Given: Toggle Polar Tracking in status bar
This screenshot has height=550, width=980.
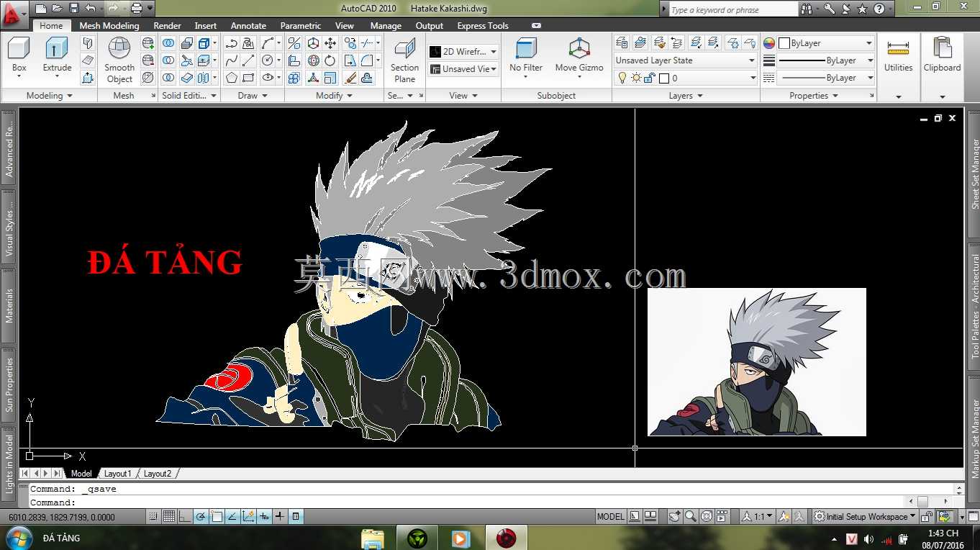Looking at the screenshot, I should tap(201, 516).
